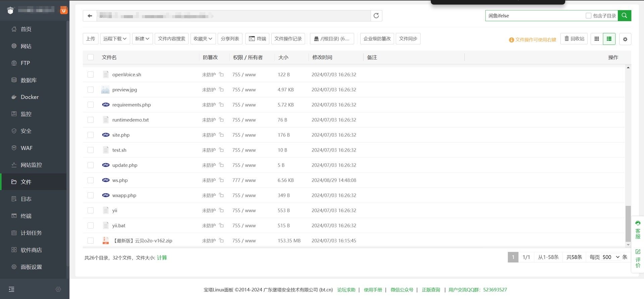The height and width of the screenshot is (299, 644).
Task: Go to the WAF sidebar section
Action: [x=26, y=148]
